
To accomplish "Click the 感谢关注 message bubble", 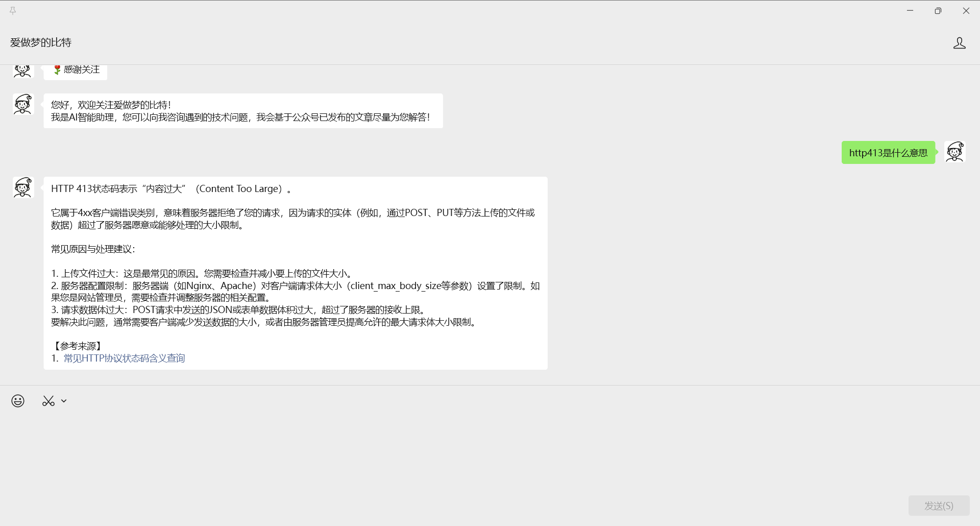I will (x=76, y=71).
